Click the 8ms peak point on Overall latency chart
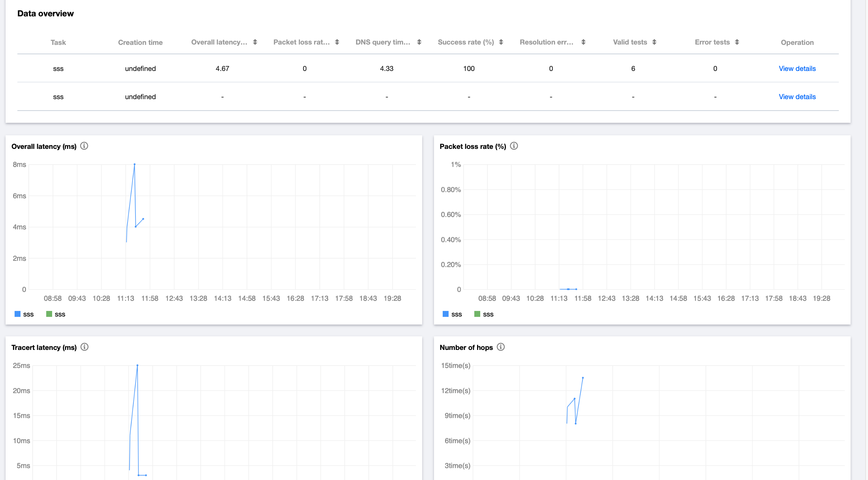Image resolution: width=868 pixels, height=480 pixels. [x=134, y=164]
